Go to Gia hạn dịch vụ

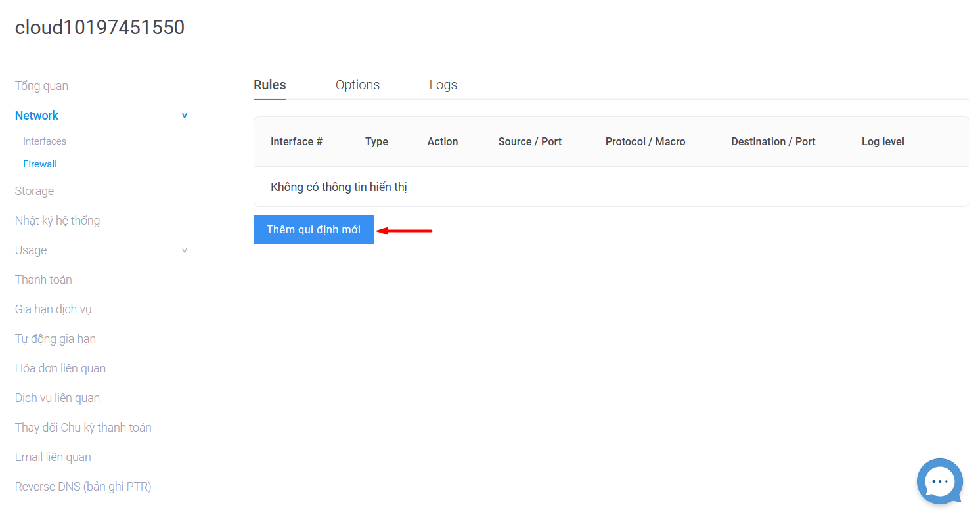point(53,309)
